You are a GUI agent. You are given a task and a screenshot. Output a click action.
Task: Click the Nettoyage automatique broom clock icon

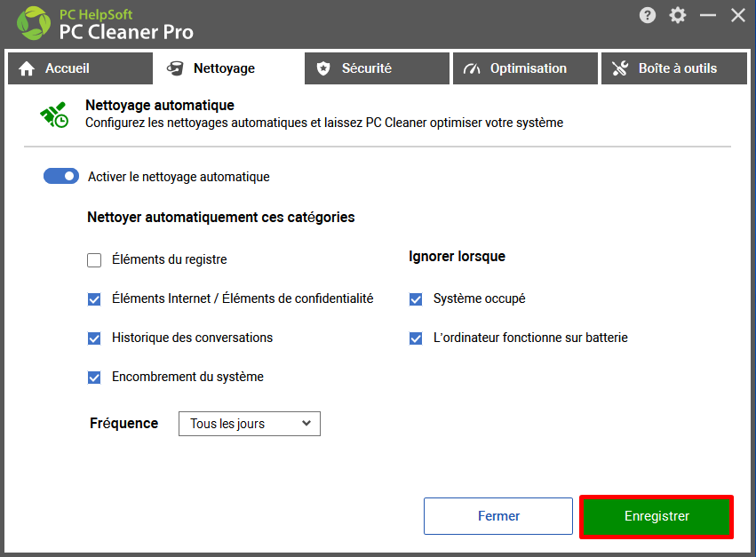[54, 115]
